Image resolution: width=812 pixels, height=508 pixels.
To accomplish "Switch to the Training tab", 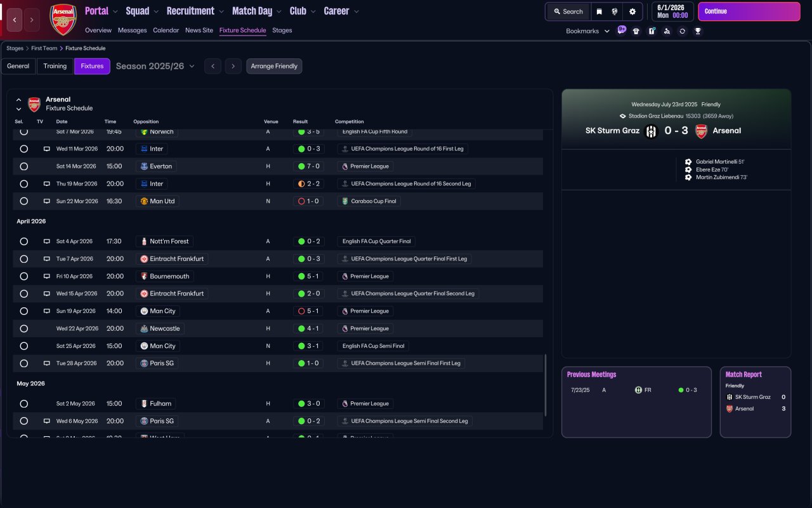I will tap(55, 66).
